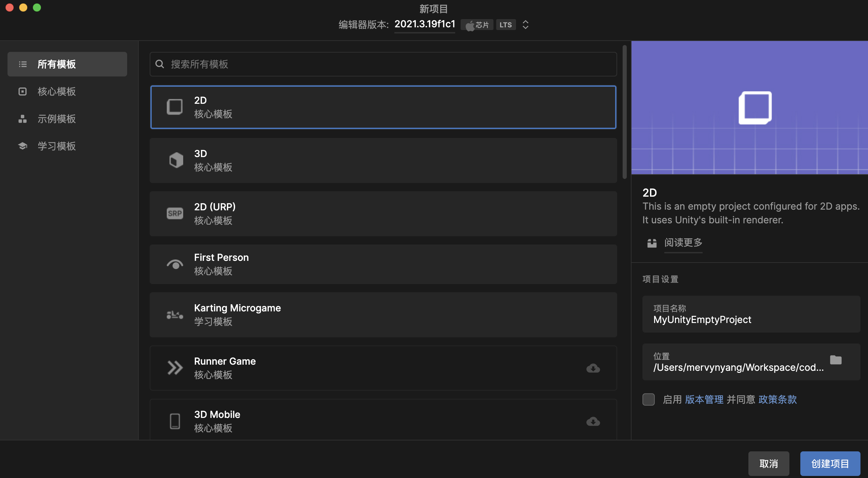The width and height of the screenshot is (868, 478).
Task: Switch to 核心模板 category
Action: [x=67, y=92]
